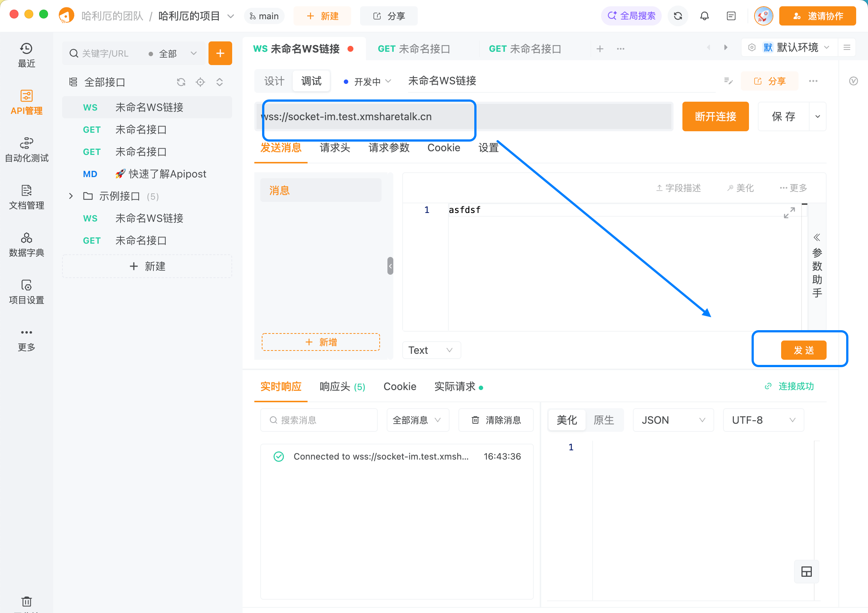Click the orange 发送 send button

click(803, 350)
